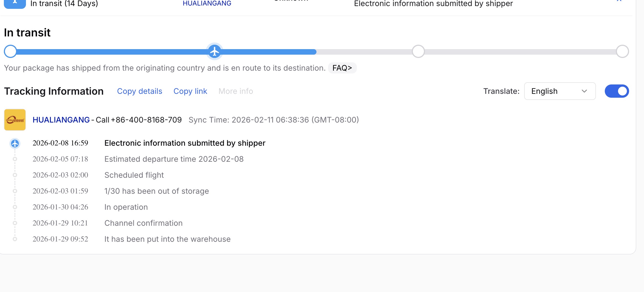
Task: Click the third circle marker on progress bar
Action: click(x=418, y=51)
